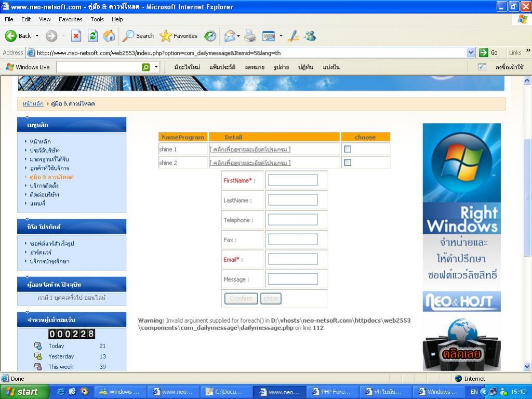Open ประวัติบริษัท in main menu
The height and width of the screenshot is (399, 532).
click(x=45, y=150)
